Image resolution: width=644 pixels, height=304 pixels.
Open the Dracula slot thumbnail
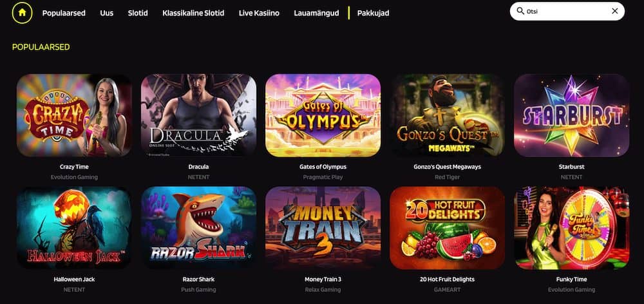point(198,115)
